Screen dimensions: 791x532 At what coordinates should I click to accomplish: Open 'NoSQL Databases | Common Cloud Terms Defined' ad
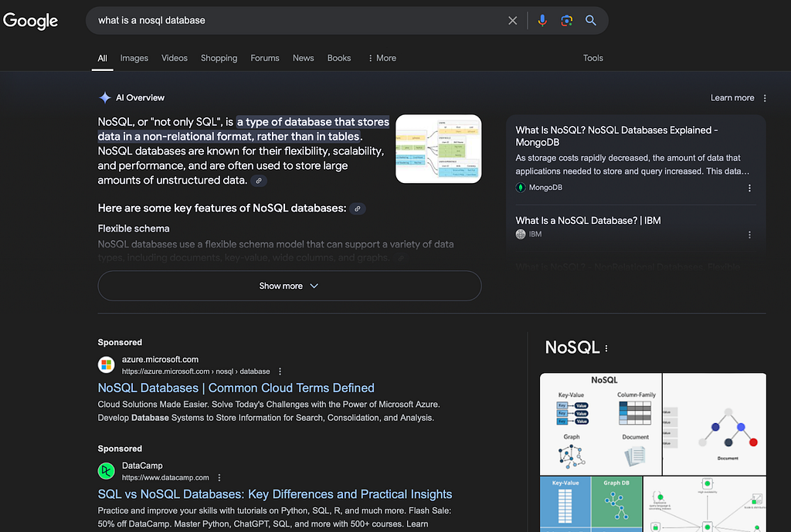tap(236, 388)
